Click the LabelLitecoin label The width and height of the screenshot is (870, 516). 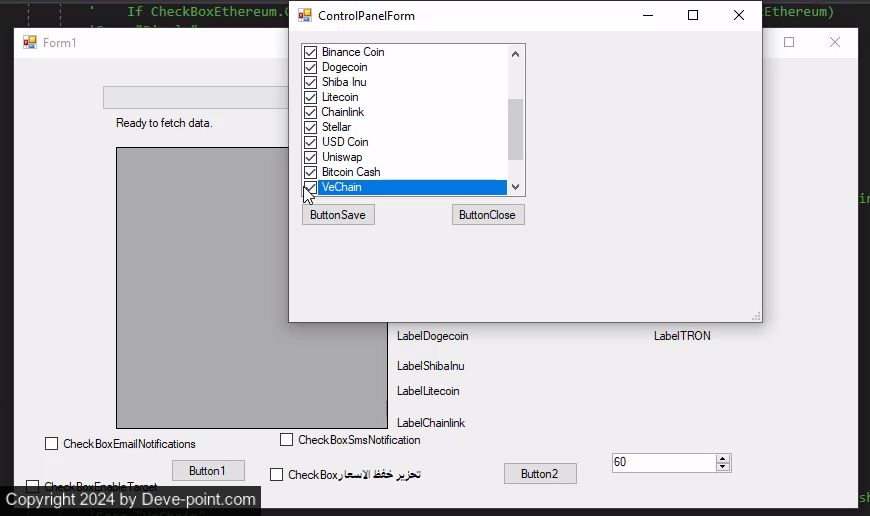pos(428,391)
